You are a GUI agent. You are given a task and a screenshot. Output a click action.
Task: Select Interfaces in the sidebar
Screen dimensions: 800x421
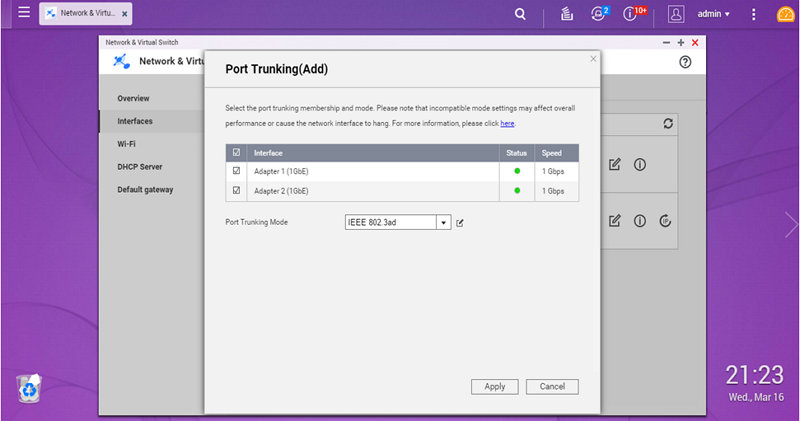[x=135, y=121]
